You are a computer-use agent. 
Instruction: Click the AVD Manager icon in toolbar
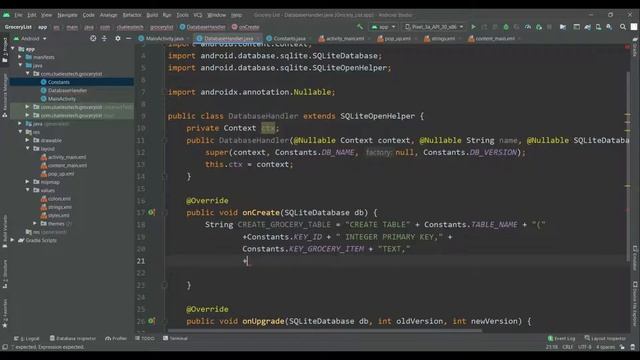(598, 27)
